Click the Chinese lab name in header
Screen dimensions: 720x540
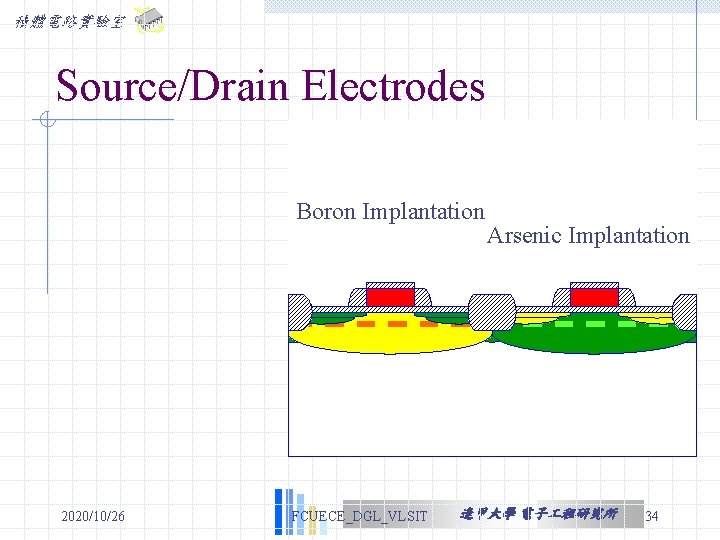click(69, 21)
